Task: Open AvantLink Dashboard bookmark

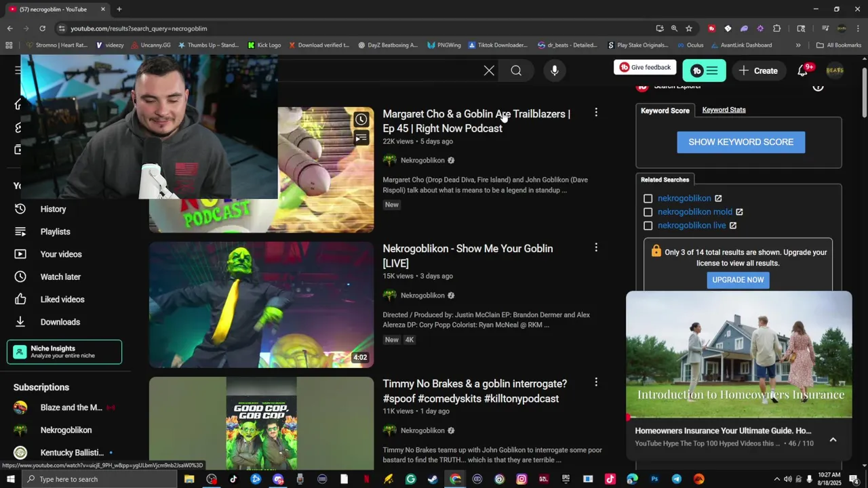Action: point(741,45)
